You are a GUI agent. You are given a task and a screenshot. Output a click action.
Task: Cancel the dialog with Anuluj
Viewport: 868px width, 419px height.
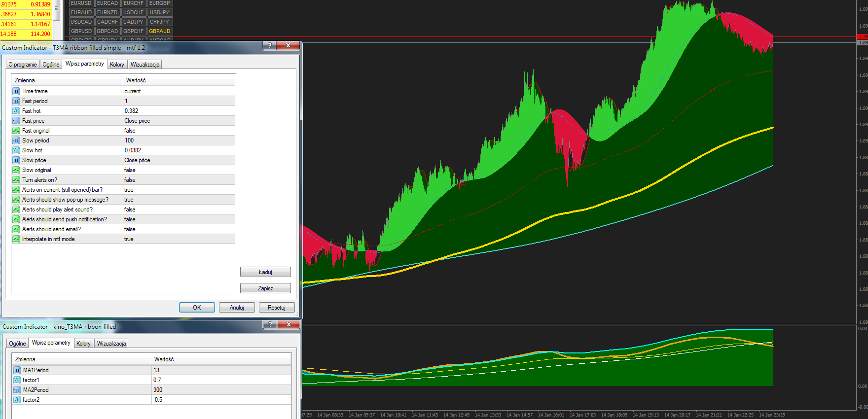tap(237, 308)
